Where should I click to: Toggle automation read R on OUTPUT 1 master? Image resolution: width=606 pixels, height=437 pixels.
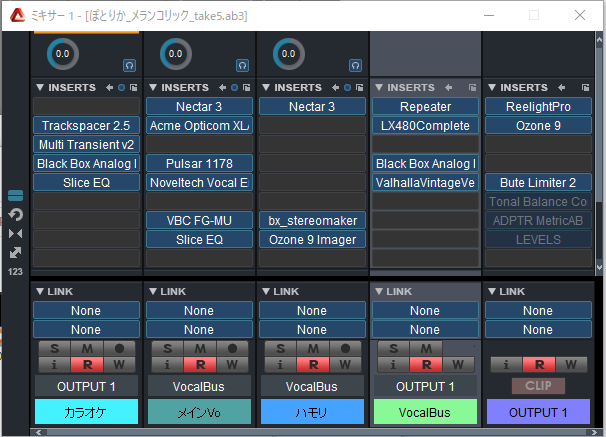coord(539,364)
